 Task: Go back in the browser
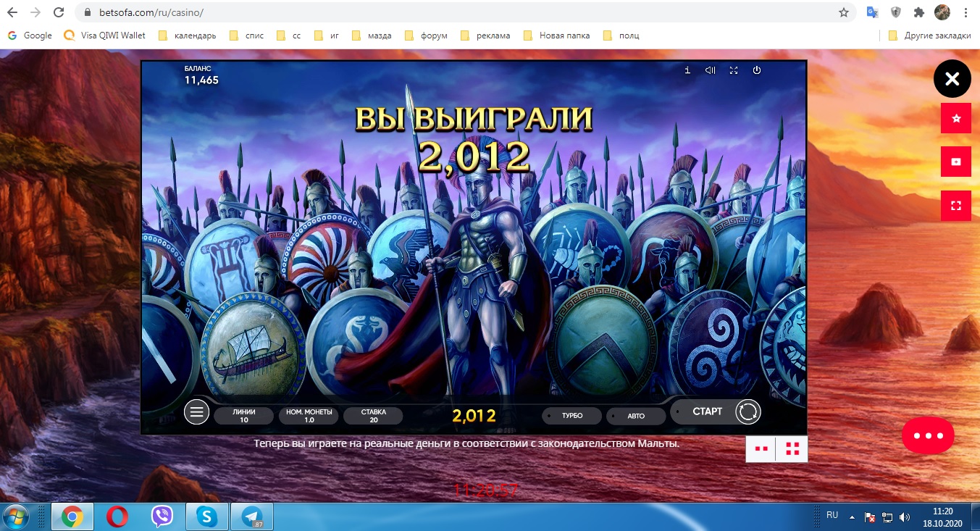click(x=12, y=12)
